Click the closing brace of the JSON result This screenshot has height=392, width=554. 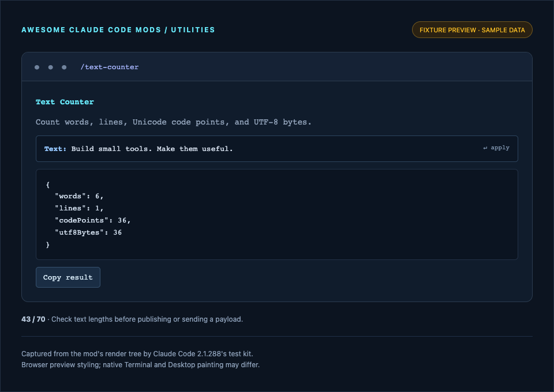pos(48,244)
